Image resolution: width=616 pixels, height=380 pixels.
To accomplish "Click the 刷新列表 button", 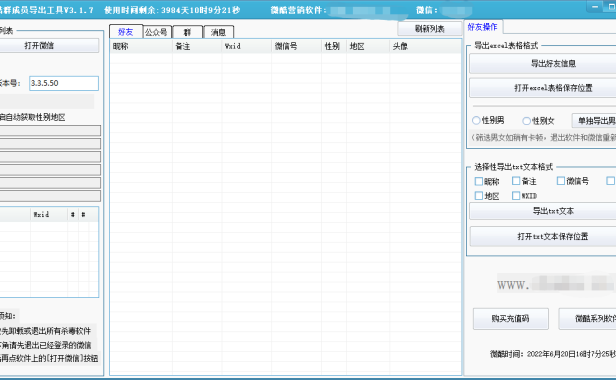I will [429, 29].
